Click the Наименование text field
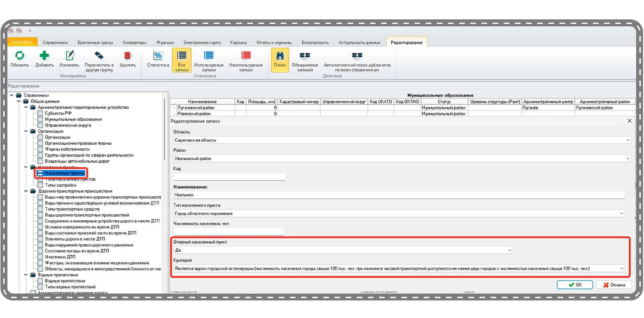The height and width of the screenshot is (318, 644). [x=398, y=195]
